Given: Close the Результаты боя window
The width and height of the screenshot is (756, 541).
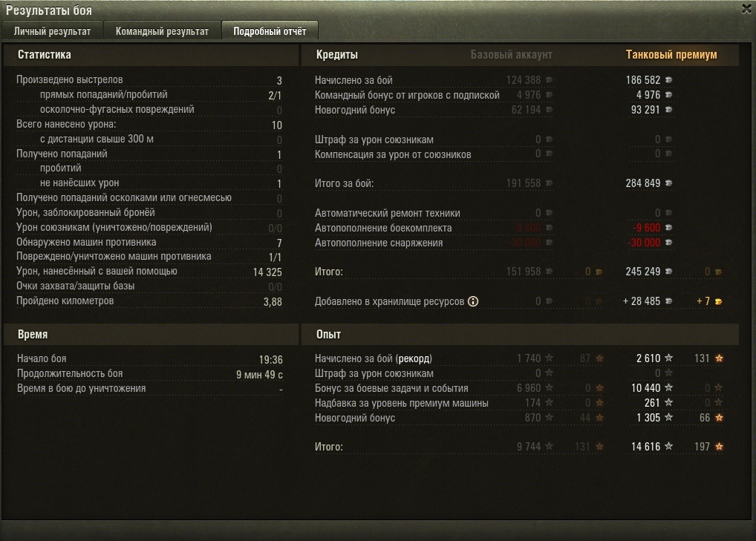Looking at the screenshot, I should (x=746, y=9).
